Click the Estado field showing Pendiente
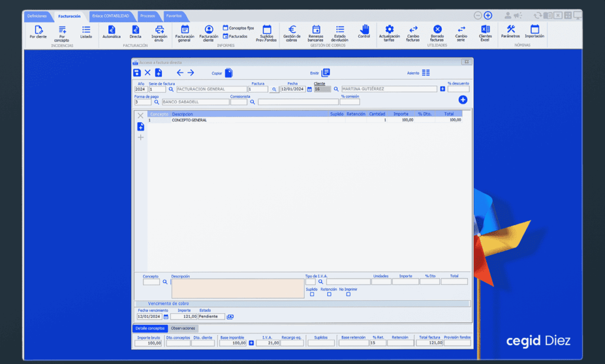 point(212,317)
